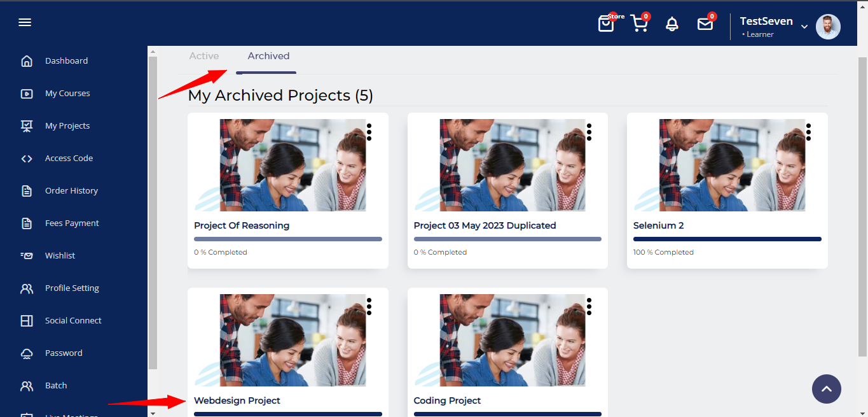Open the Store bag icon

[x=606, y=24]
